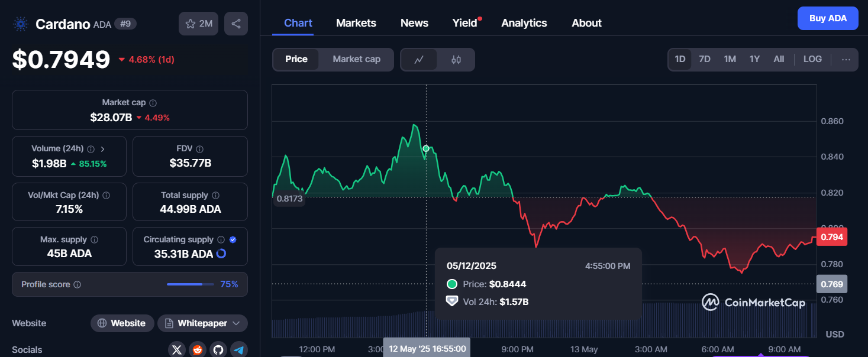Open the Markets tab
The height and width of the screenshot is (357, 868).
pos(356,23)
